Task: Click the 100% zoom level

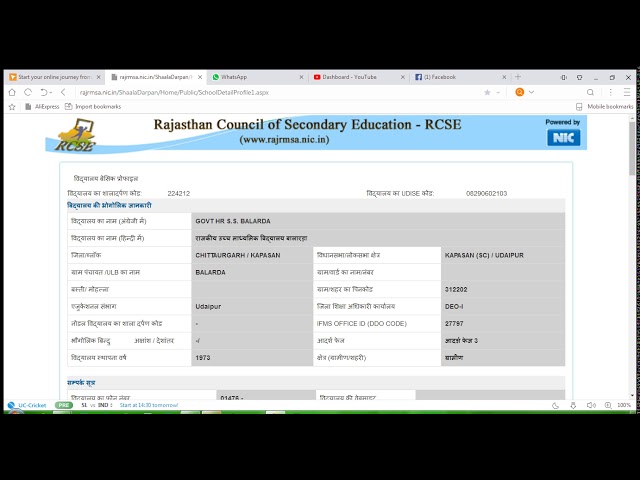Action: 624,405
